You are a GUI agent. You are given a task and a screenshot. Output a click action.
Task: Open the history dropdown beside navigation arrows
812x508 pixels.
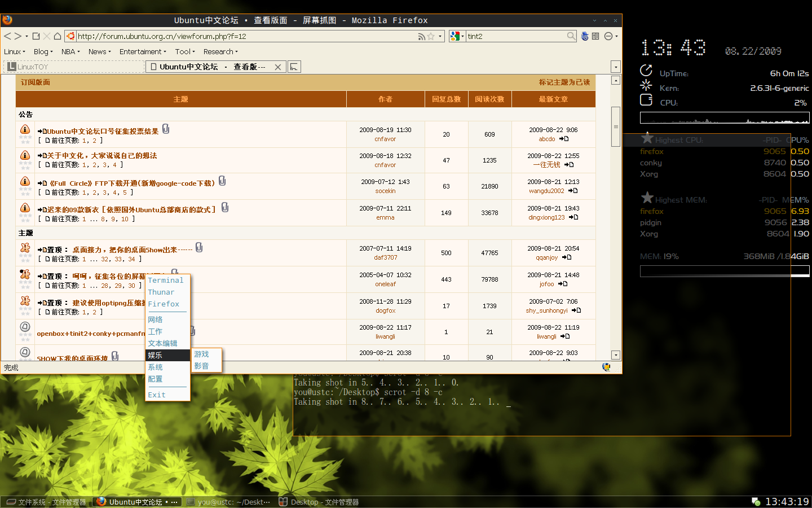click(27, 37)
